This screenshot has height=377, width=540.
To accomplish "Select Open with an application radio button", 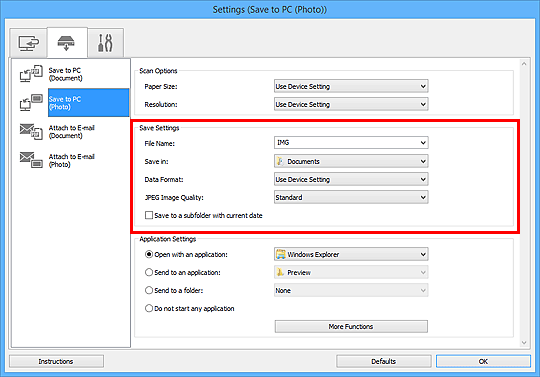I will (149, 254).
